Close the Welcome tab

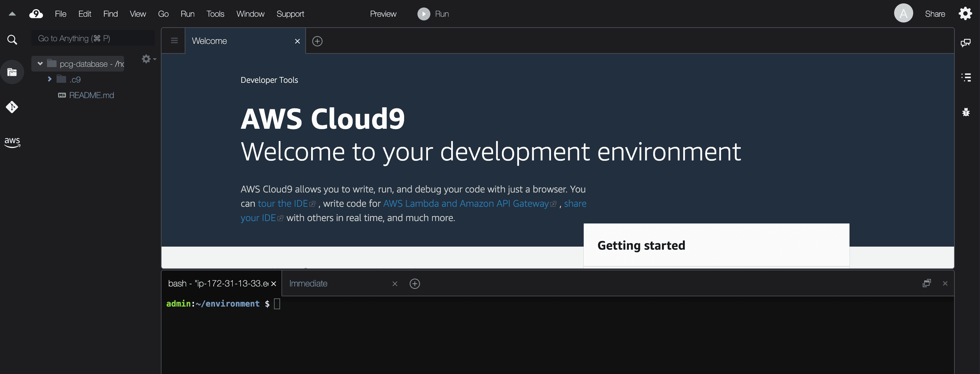297,41
